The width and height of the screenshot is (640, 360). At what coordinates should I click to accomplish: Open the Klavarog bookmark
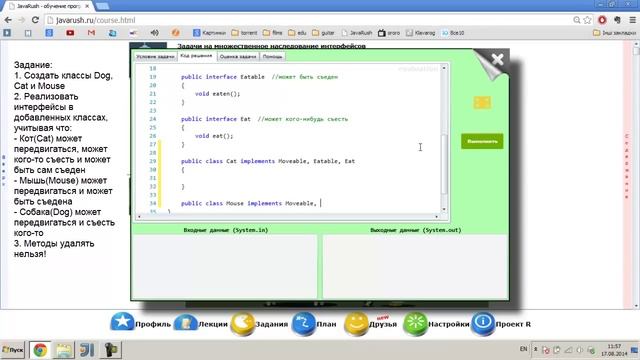(420, 33)
